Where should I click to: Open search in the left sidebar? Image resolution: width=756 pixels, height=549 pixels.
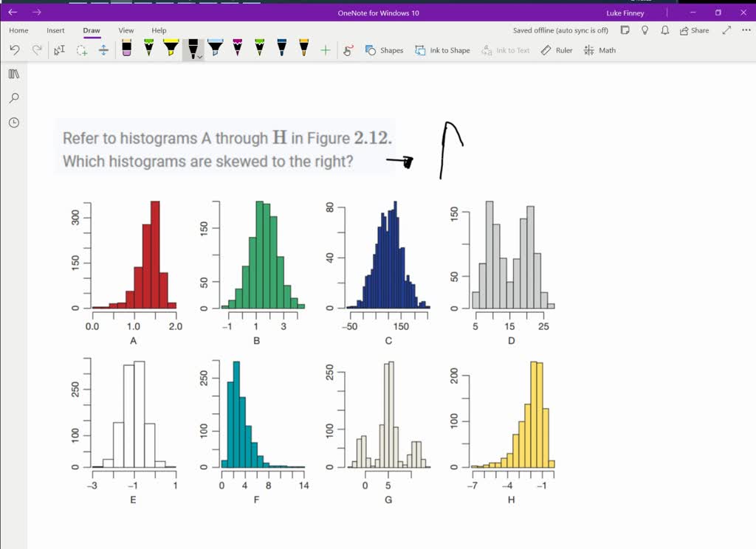click(13, 98)
